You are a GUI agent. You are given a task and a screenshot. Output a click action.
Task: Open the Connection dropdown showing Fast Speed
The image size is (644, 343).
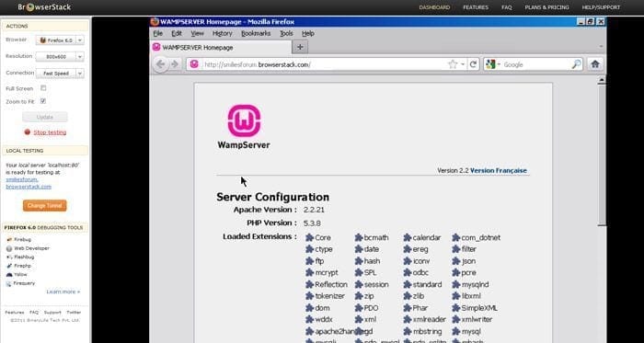(60, 73)
